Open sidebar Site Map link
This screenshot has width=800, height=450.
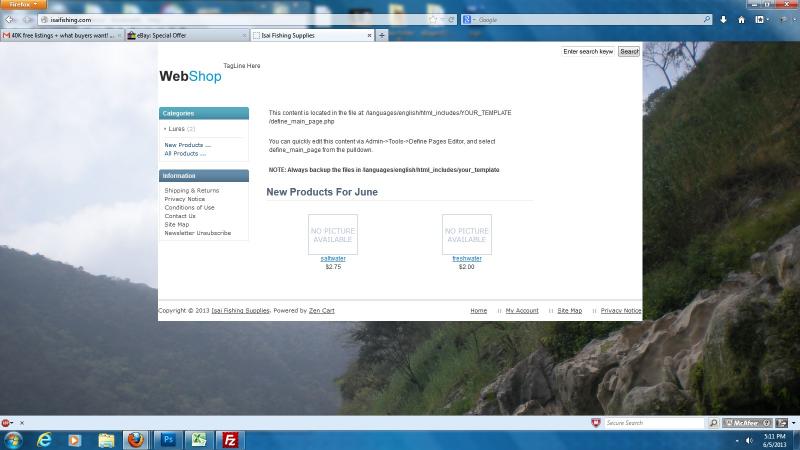[x=177, y=224]
